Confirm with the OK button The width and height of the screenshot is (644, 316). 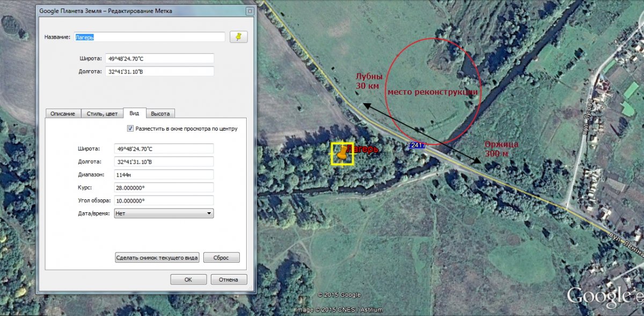click(x=188, y=279)
